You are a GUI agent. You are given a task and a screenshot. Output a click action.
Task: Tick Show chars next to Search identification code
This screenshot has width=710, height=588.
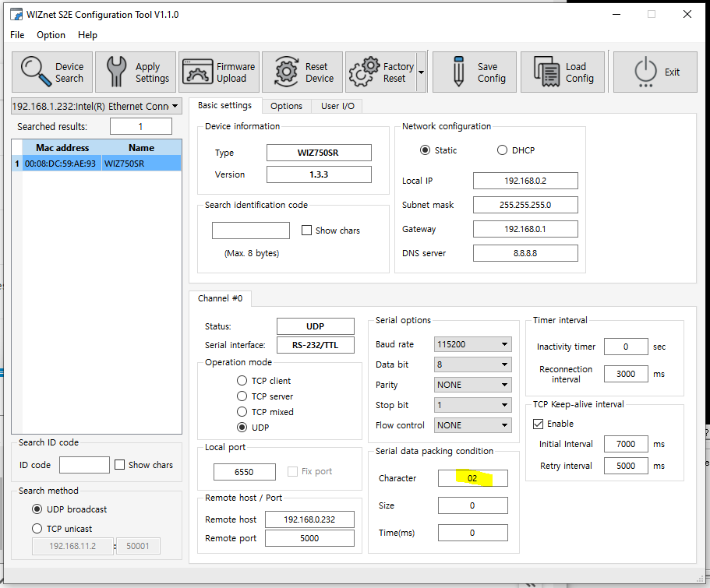pyautogui.click(x=306, y=231)
